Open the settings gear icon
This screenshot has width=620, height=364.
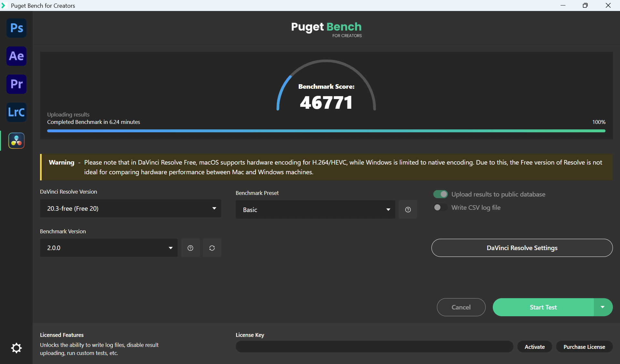pos(16,348)
